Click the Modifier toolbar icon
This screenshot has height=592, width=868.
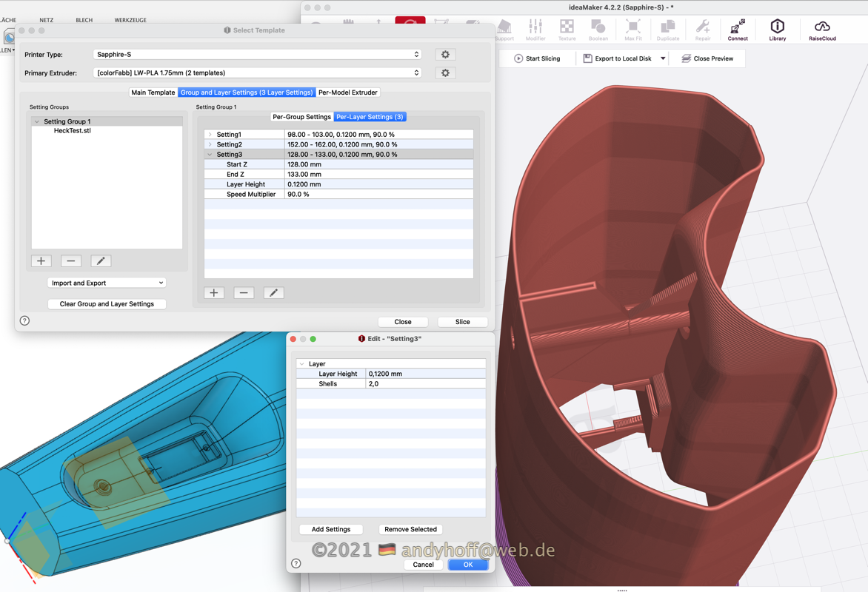535,30
